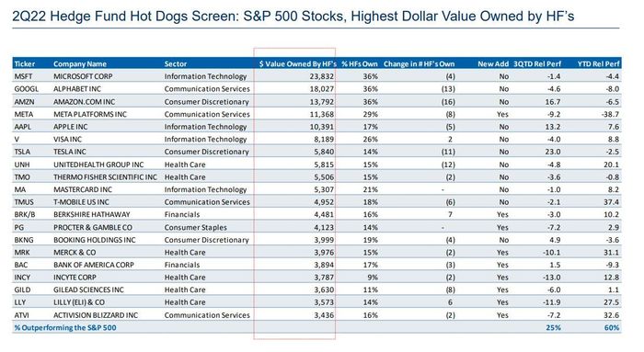Click the New Add column header

493,64
